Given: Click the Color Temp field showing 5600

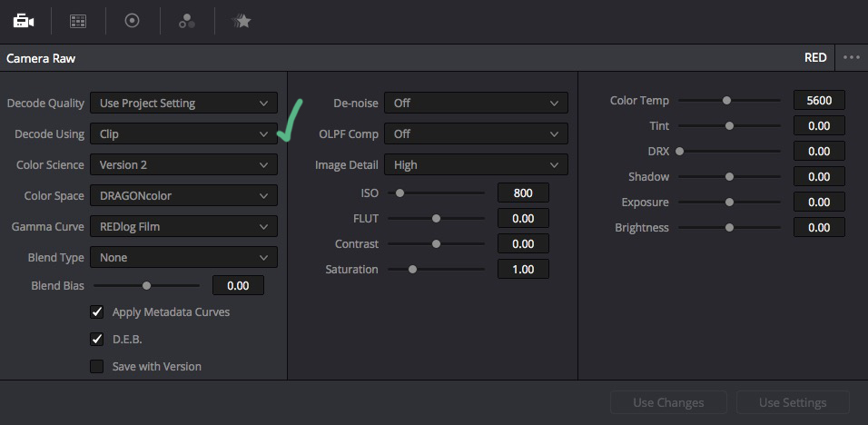Looking at the screenshot, I should (x=819, y=100).
